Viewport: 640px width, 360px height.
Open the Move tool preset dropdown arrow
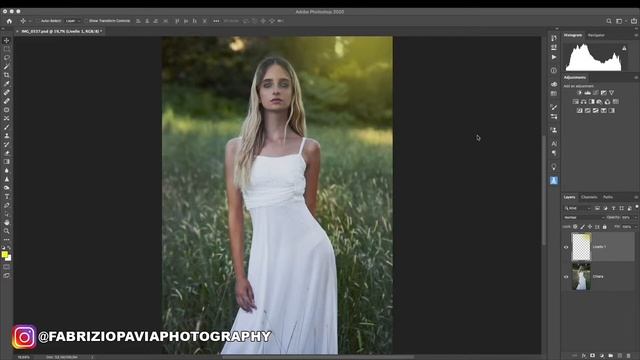(29, 21)
